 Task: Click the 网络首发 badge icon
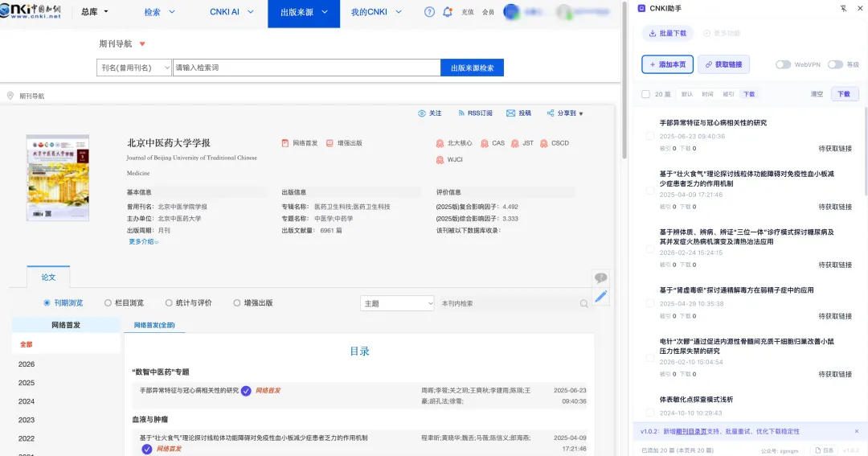coord(285,143)
